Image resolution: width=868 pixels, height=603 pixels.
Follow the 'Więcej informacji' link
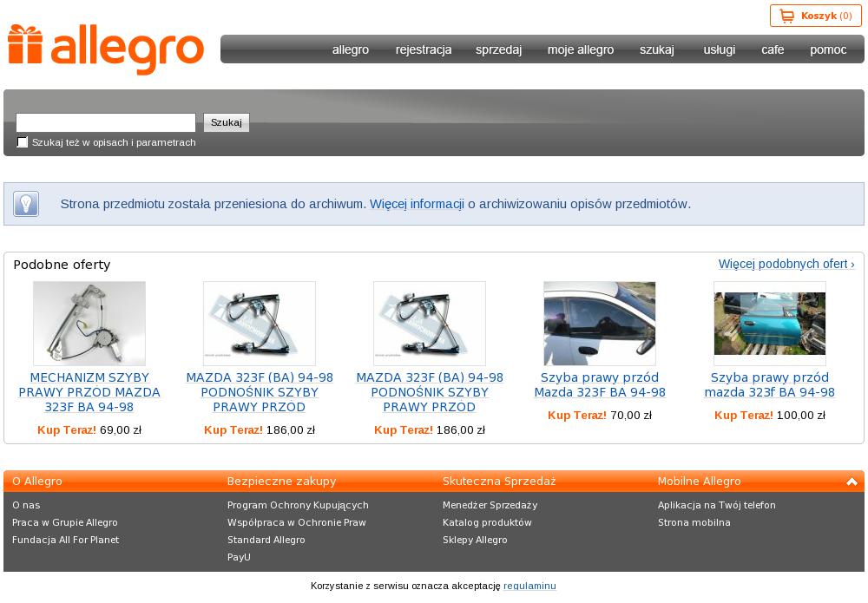click(x=417, y=204)
